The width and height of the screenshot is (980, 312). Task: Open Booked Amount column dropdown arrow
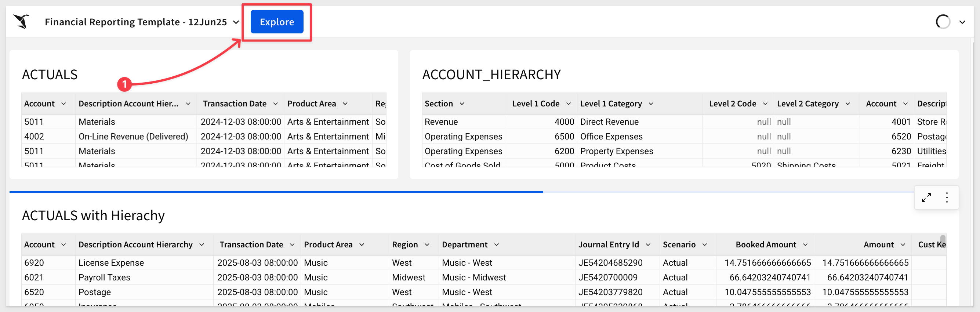tap(805, 245)
